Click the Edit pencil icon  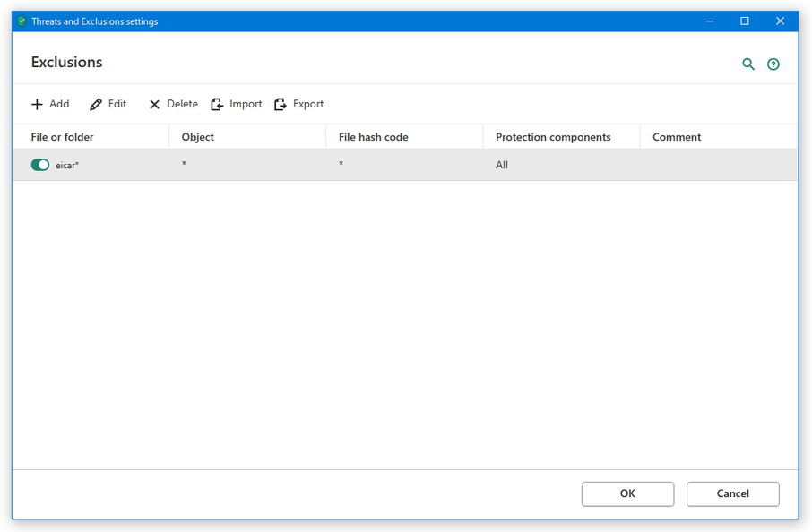96,104
